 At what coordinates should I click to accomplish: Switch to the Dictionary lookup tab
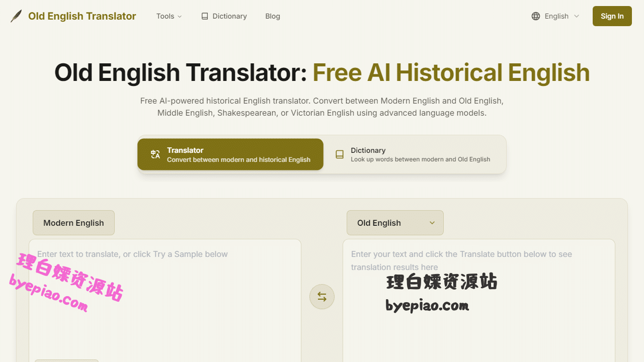click(415, 154)
